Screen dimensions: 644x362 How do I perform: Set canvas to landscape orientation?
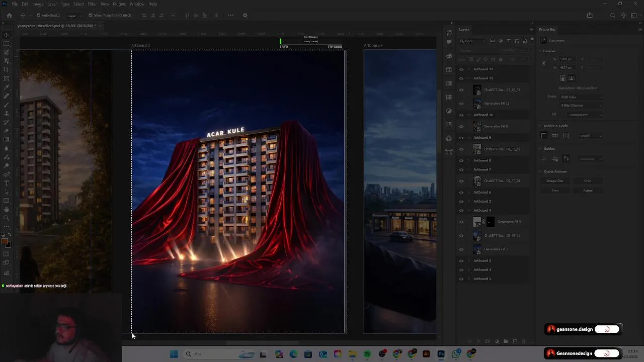(x=572, y=78)
